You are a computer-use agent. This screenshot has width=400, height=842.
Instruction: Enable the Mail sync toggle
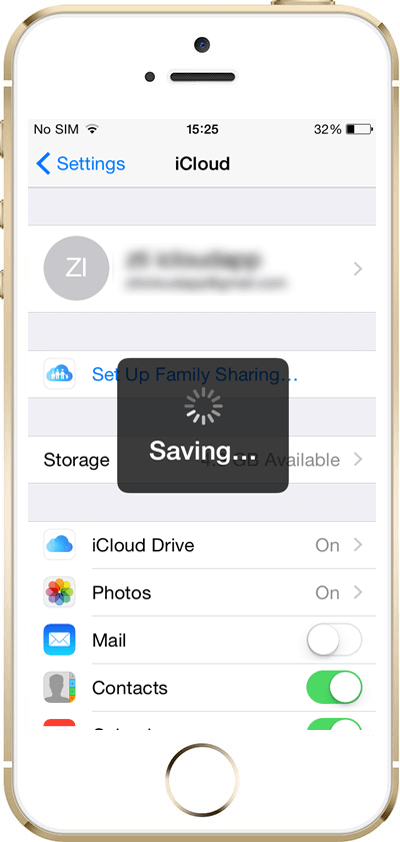pos(334,640)
